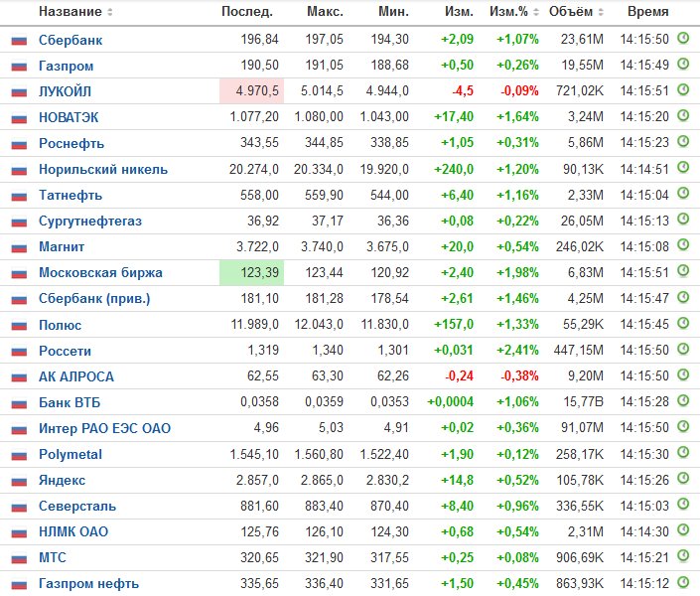Screen dimensions: 700x596
Task: Click the Мин. column header
Action: [x=393, y=12]
